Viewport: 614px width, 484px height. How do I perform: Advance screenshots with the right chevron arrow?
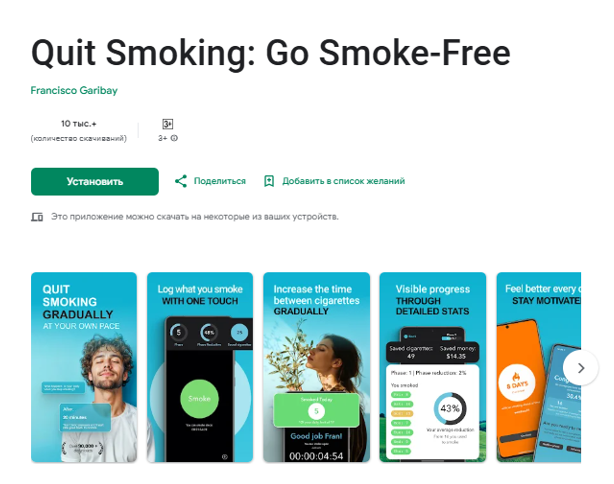pyautogui.click(x=581, y=368)
